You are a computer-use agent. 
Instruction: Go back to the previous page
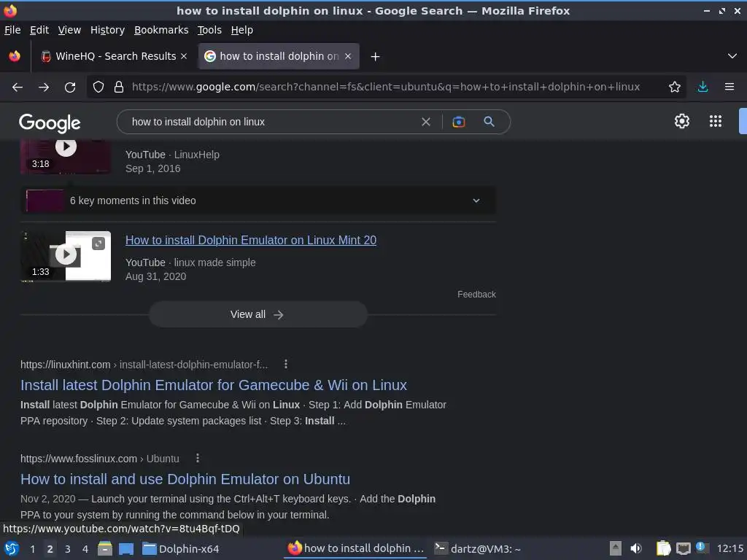(18, 87)
